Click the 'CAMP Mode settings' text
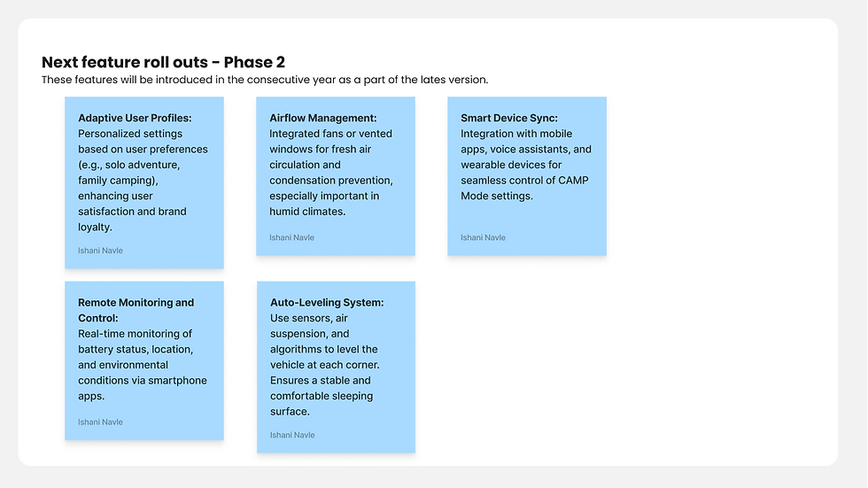The height and width of the screenshot is (488, 868). (x=524, y=188)
